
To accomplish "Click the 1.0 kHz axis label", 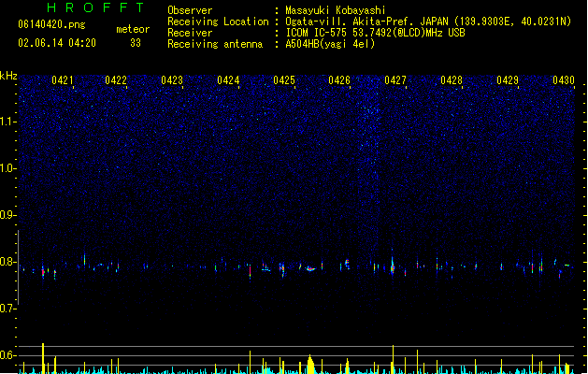I will [8, 168].
